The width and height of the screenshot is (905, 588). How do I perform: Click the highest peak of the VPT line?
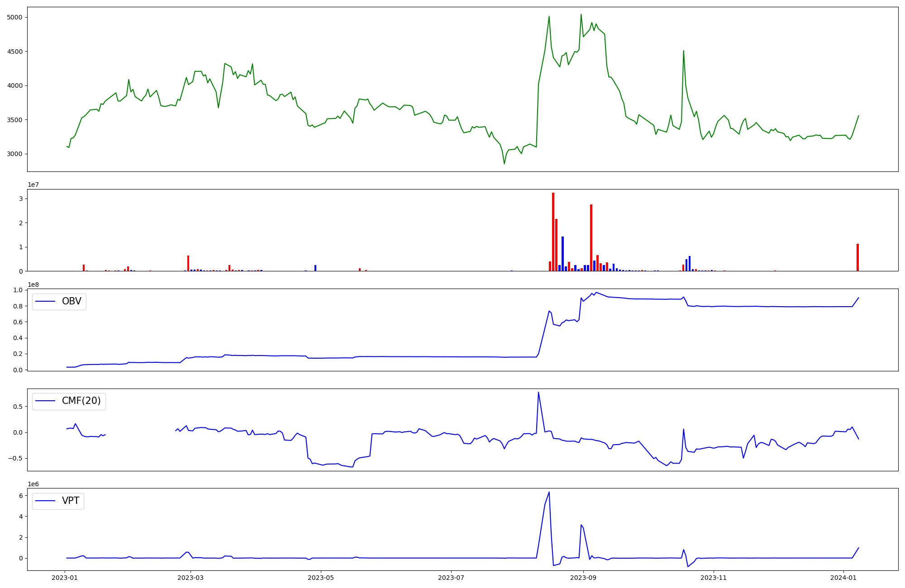(x=549, y=492)
